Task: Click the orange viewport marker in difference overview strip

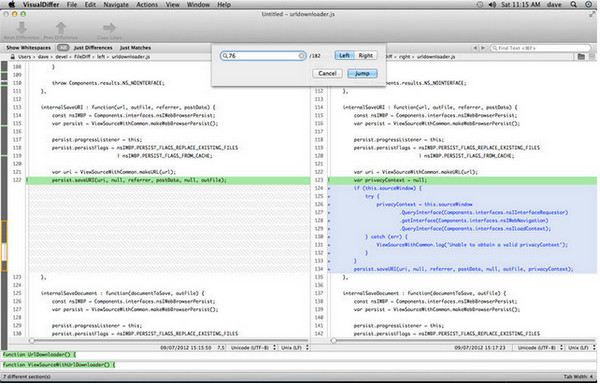Action: click(x=4, y=246)
